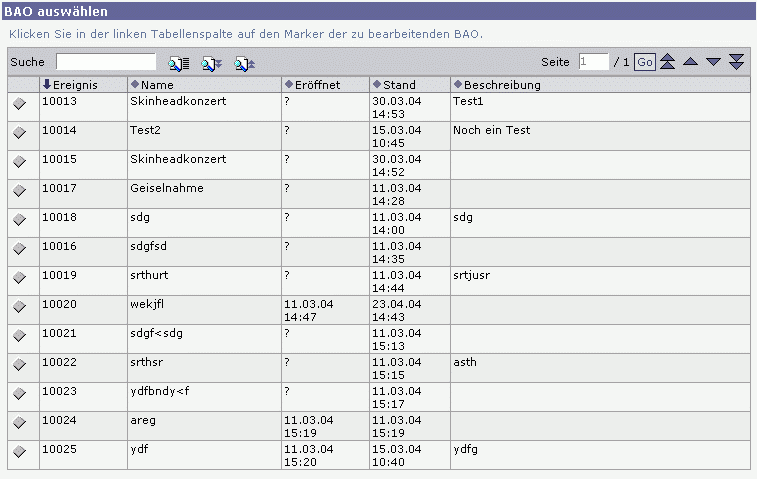Select marker for event 10013

click(20, 104)
